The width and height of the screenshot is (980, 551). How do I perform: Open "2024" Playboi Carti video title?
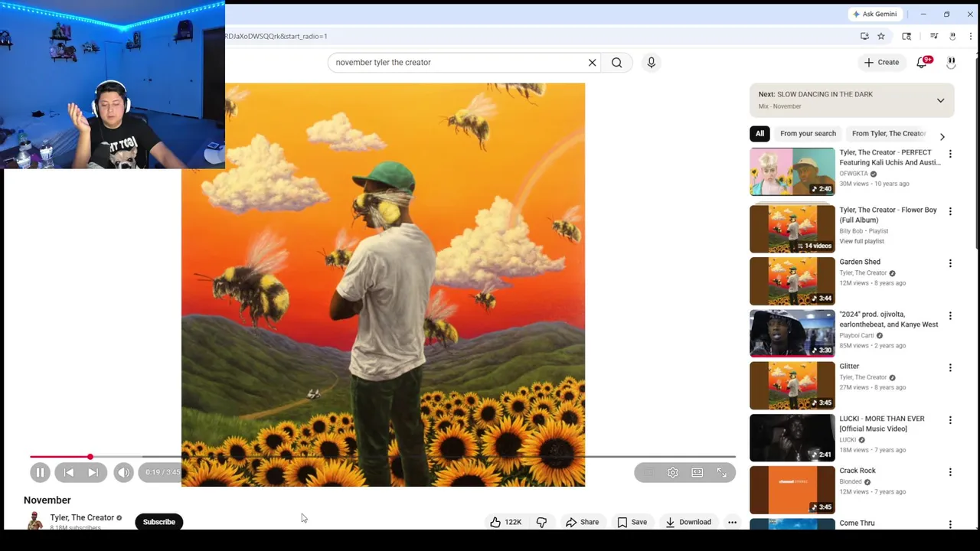[888, 319]
